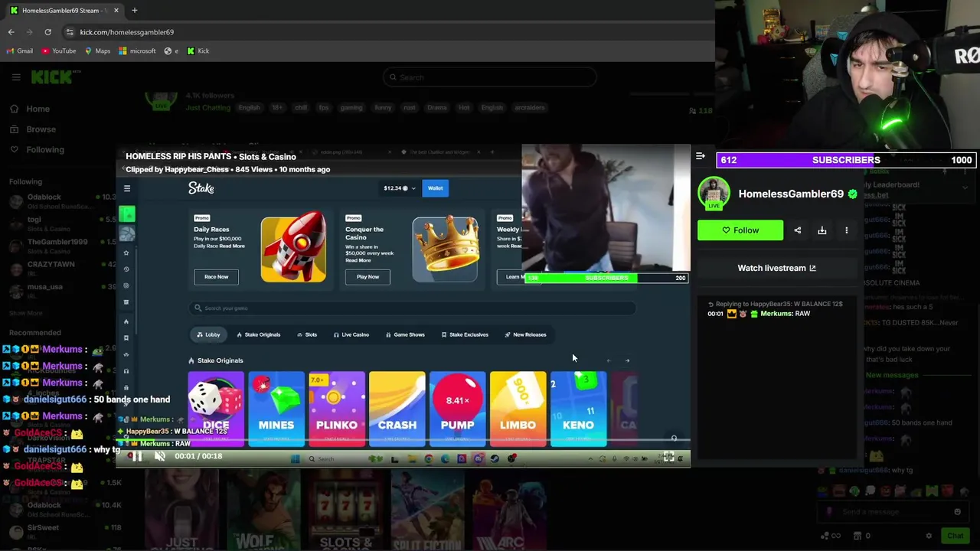This screenshot has height=551, width=980.
Task: Share the clip using share icon
Action: pyautogui.click(x=798, y=230)
